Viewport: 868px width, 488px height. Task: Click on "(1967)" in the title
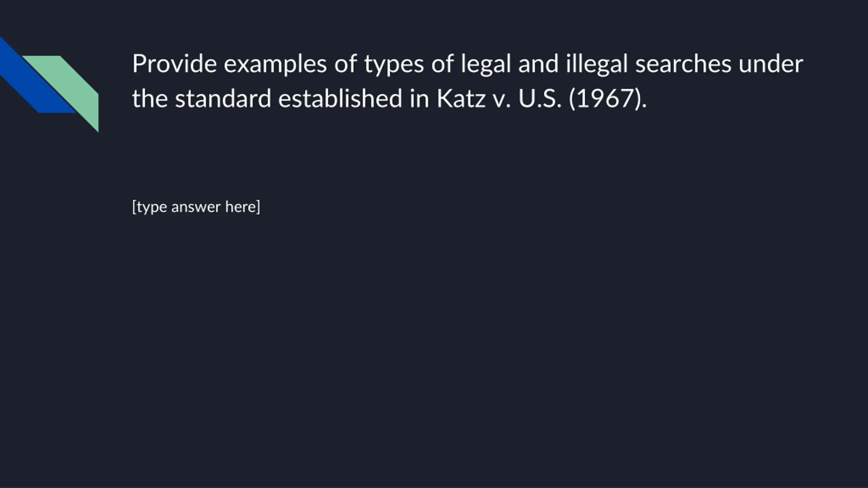(x=607, y=99)
